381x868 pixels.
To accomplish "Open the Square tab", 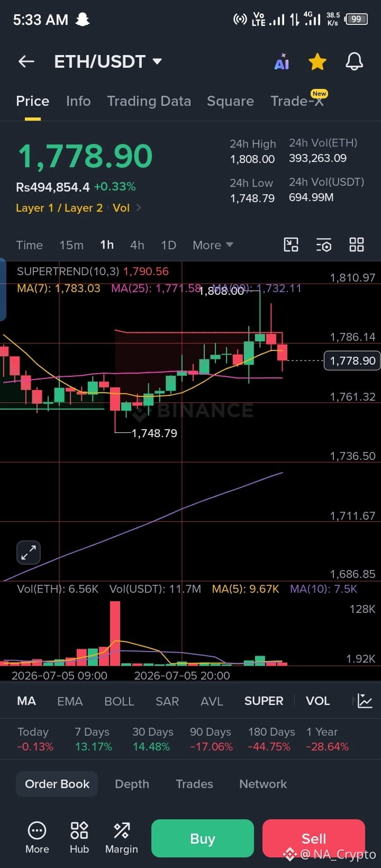I will point(230,101).
